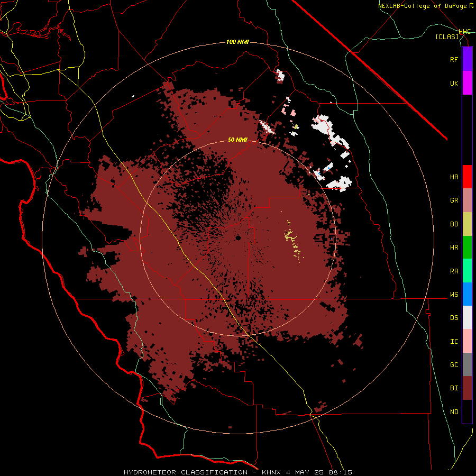Click the yellow BD legend swatch

tap(467, 224)
